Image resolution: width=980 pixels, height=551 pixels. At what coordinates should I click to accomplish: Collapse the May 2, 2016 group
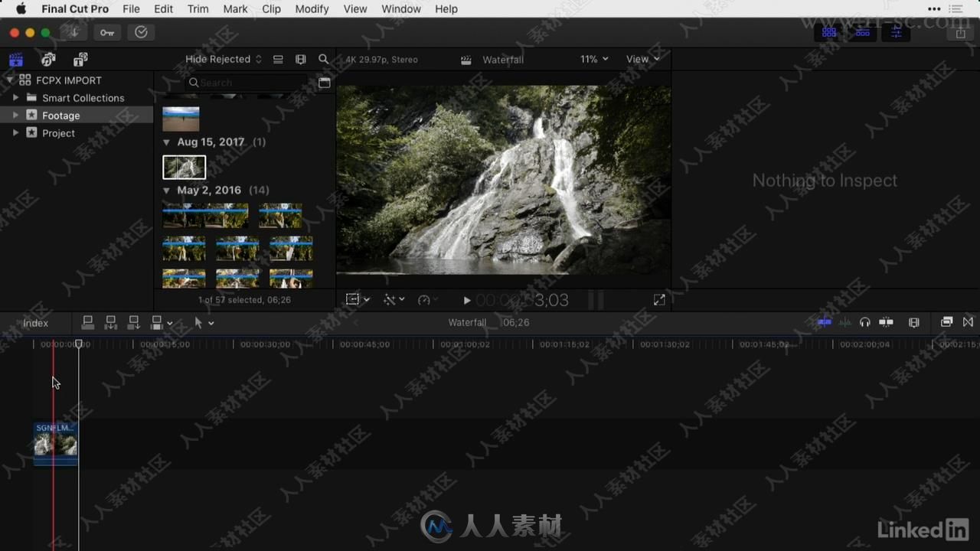click(167, 191)
